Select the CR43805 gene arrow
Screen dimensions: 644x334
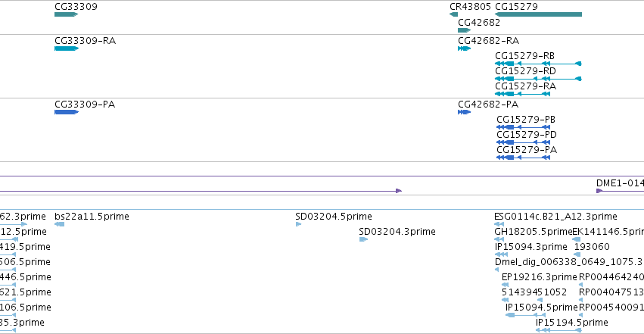454,14
